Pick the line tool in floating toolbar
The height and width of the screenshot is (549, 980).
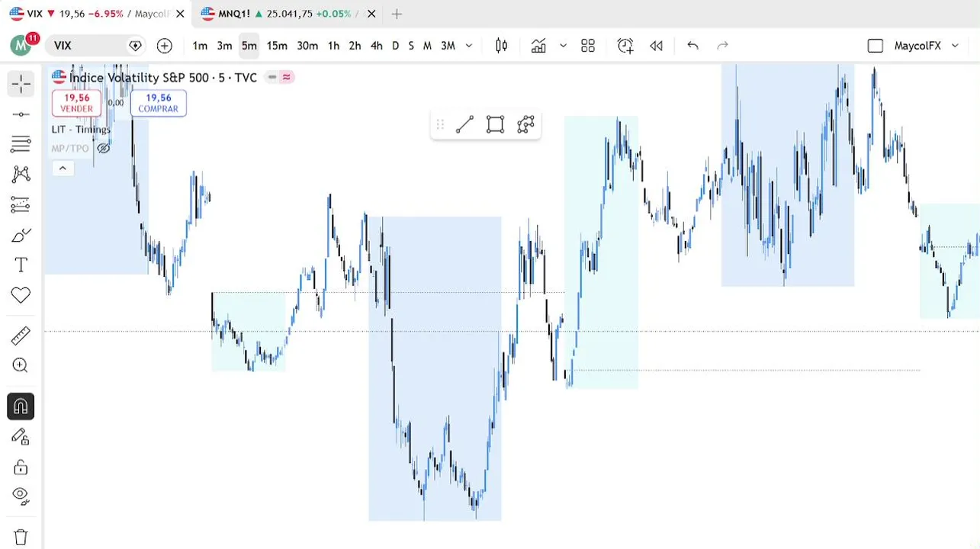tap(464, 124)
